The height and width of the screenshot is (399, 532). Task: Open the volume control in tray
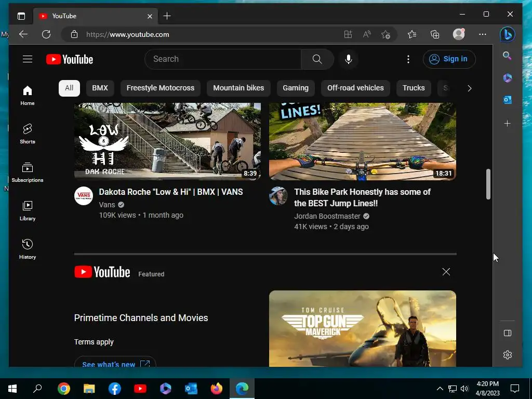point(465,389)
